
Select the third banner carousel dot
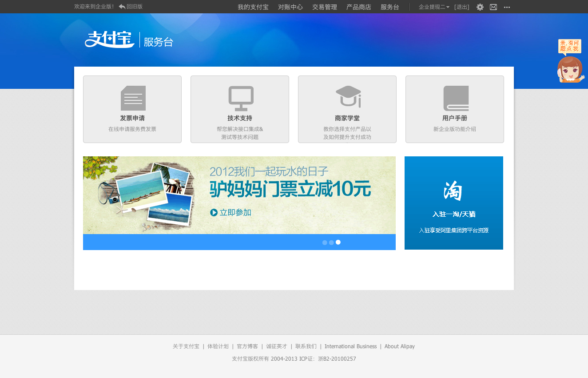tap(338, 242)
